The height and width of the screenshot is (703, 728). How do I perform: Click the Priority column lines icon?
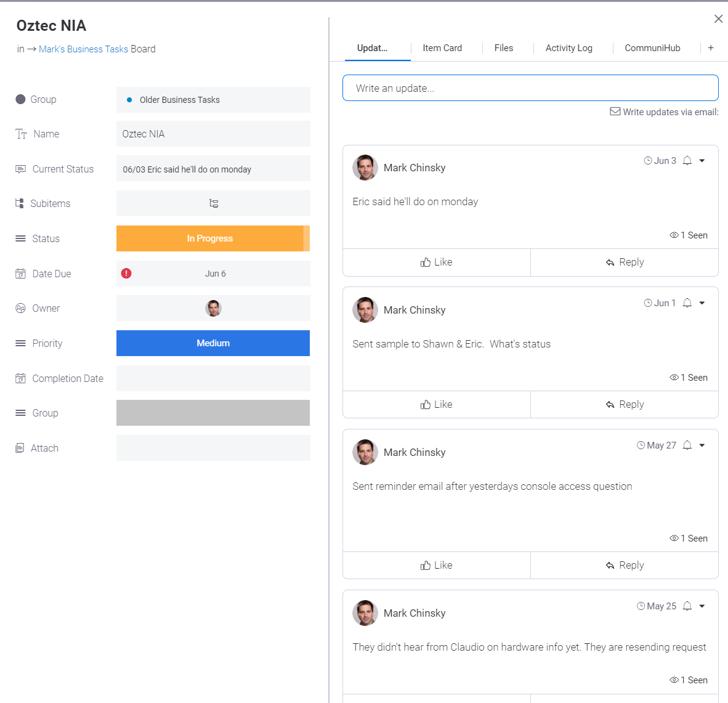point(20,343)
